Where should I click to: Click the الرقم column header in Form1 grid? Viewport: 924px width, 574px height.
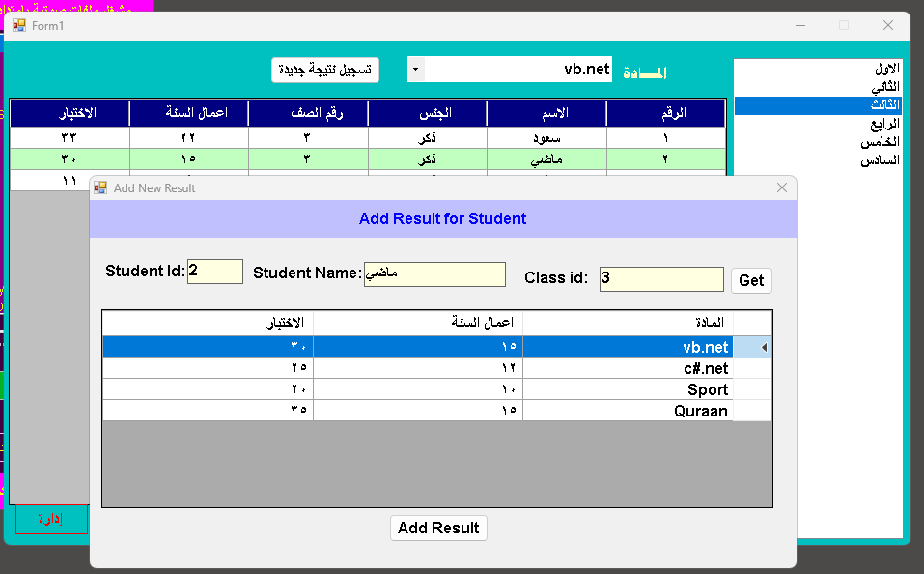(x=666, y=113)
